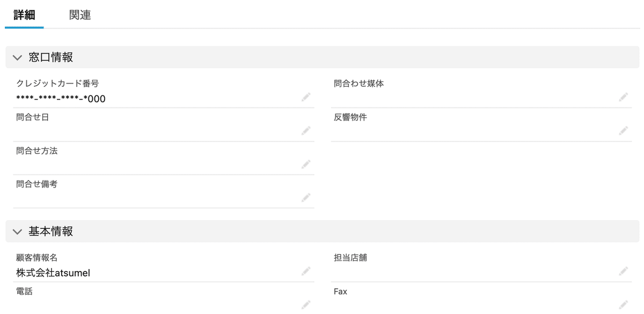The width and height of the screenshot is (644, 314).
Task: Click the 電話 field edit pencil
Action: point(306,305)
